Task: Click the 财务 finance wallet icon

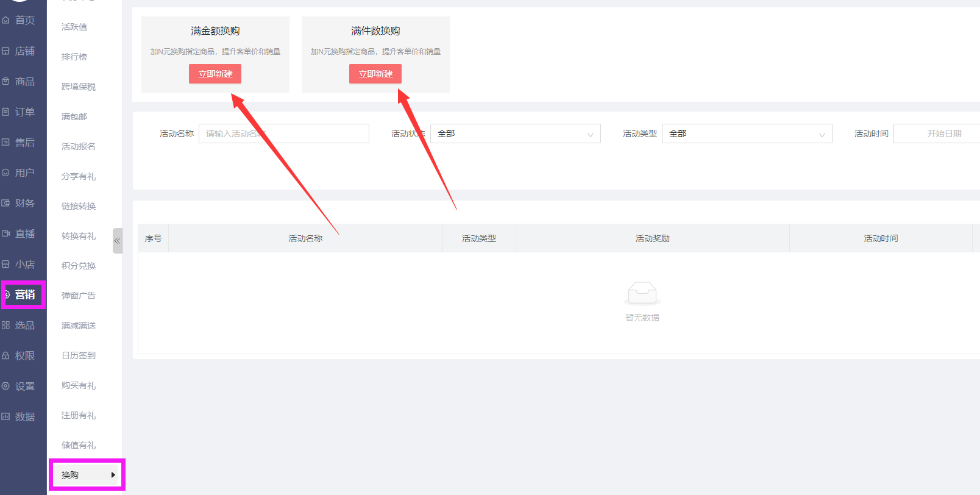Action: (6, 204)
